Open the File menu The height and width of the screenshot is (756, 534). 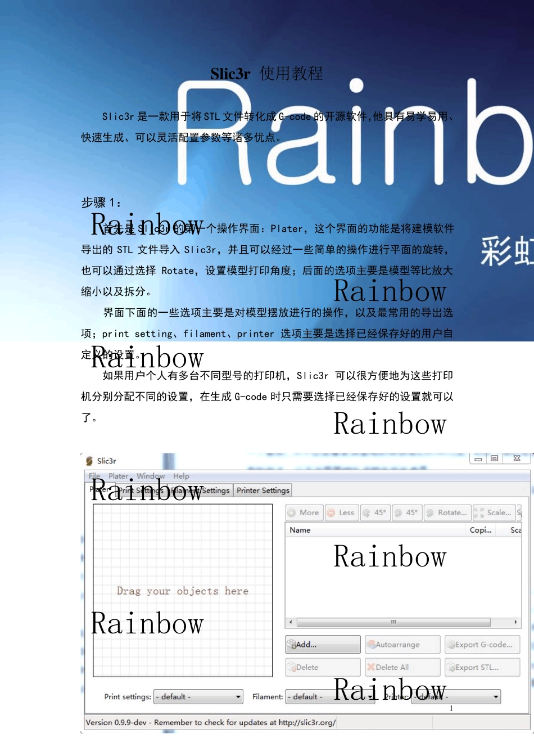pyautogui.click(x=94, y=476)
